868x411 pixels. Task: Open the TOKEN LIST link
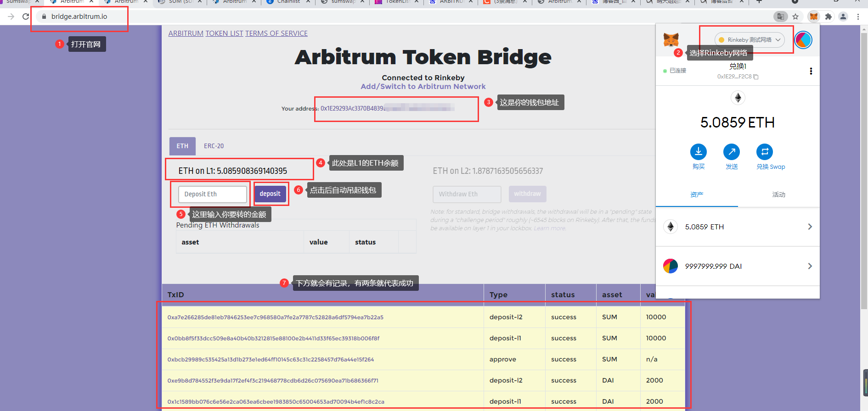coord(224,33)
